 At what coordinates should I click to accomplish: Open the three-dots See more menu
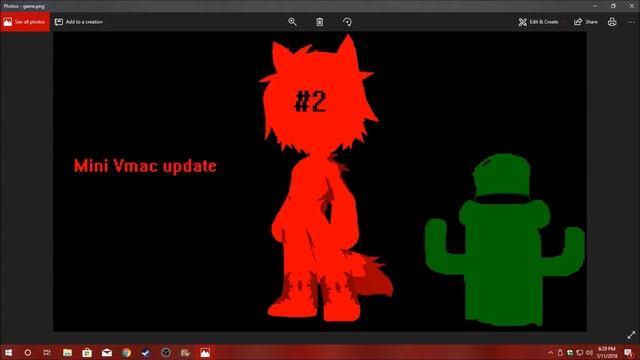coord(631,22)
